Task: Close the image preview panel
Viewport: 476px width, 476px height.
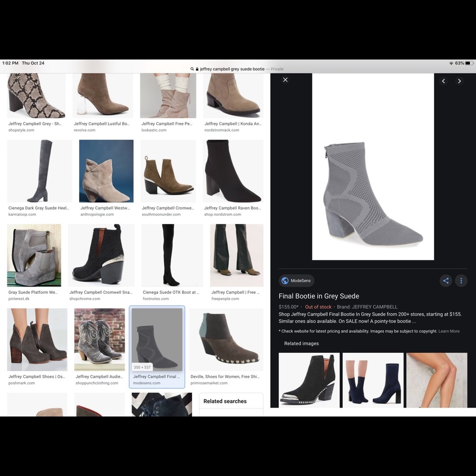Action: [x=285, y=80]
